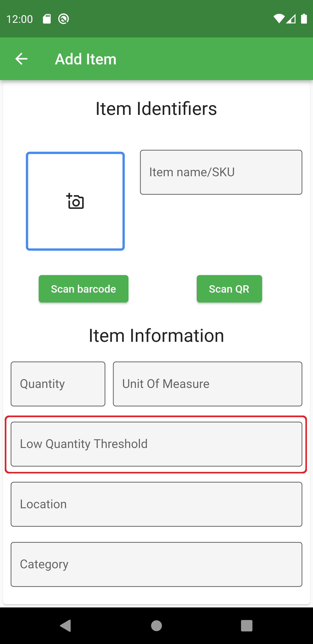Select the Unit Of Measure field
Screen dimensions: 313x644
point(208,384)
